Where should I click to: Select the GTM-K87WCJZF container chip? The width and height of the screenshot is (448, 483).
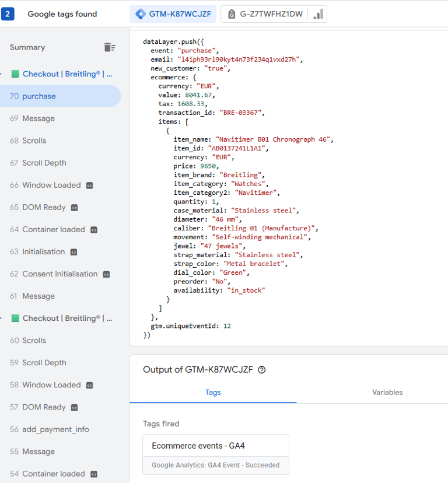tap(173, 14)
